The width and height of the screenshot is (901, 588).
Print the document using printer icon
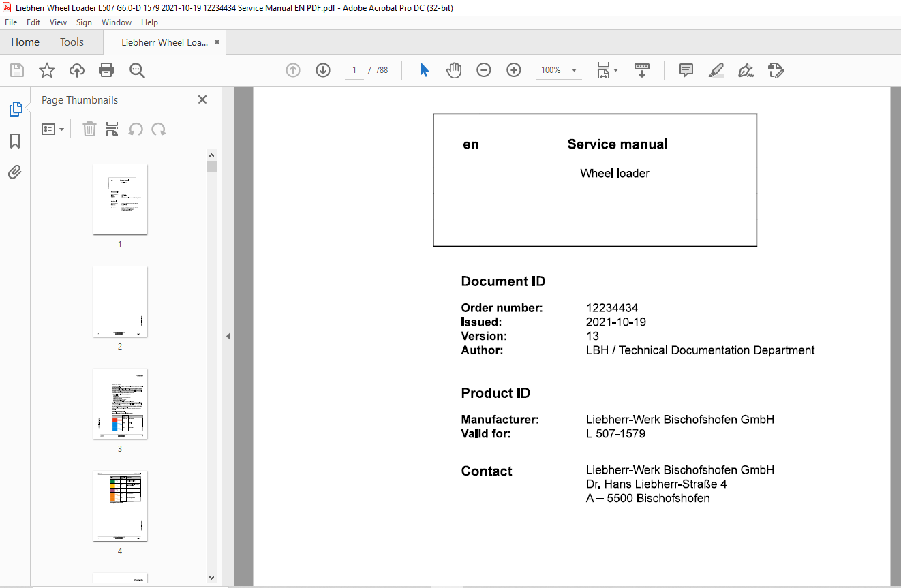pos(106,70)
